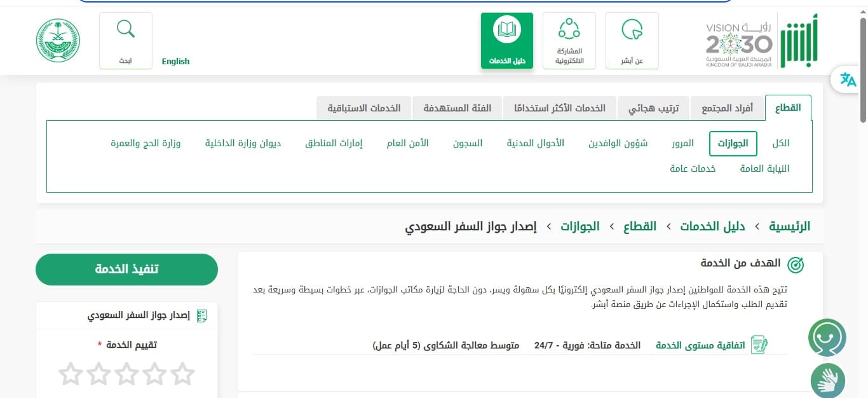Screen dimensions: 868x398
Task: Switch to أفراد المجتمع tab
Action: pyautogui.click(x=727, y=108)
